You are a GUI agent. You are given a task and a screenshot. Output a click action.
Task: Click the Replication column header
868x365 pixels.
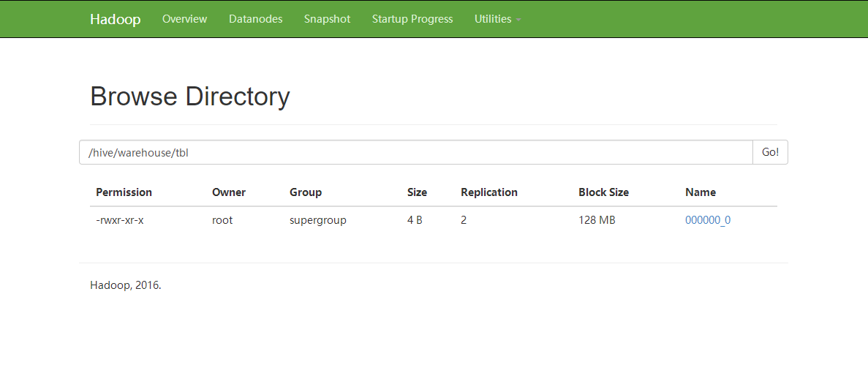(488, 192)
